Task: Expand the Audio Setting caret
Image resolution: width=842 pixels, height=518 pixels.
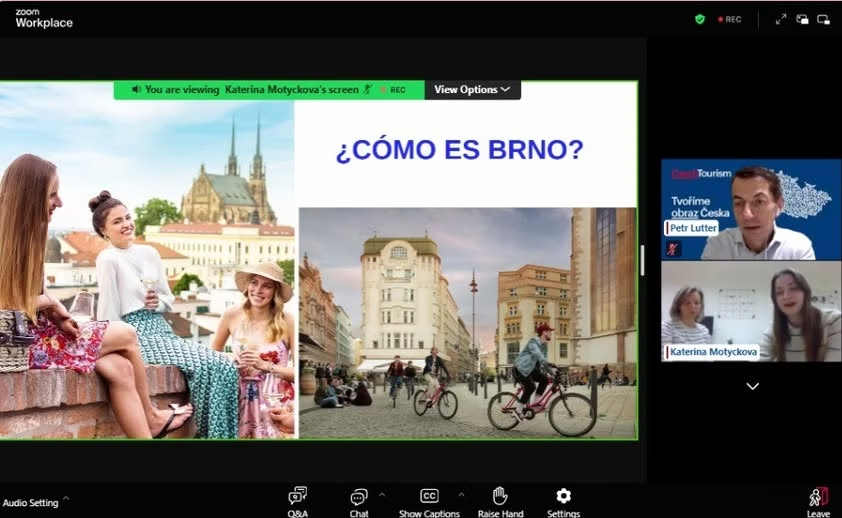Action: 66,498
